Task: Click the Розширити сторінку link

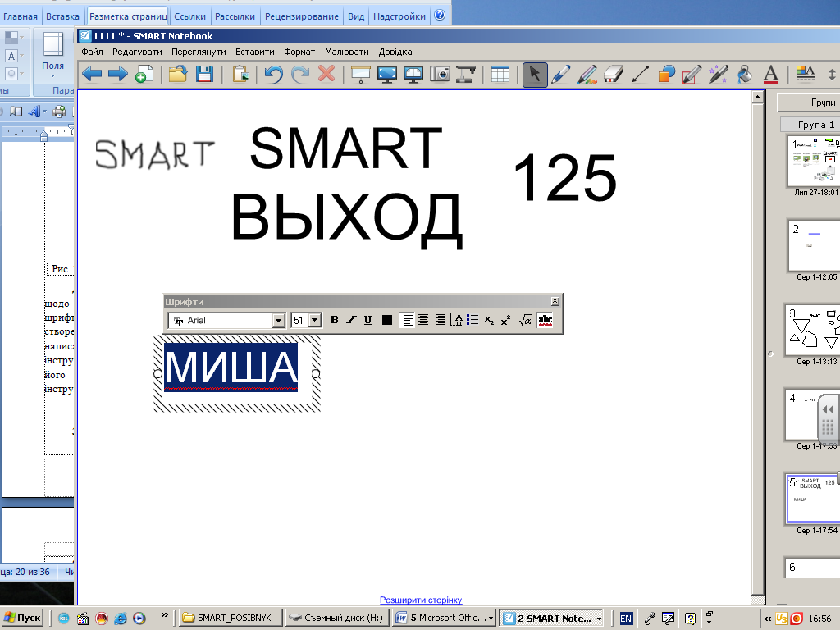Action: coord(421,600)
